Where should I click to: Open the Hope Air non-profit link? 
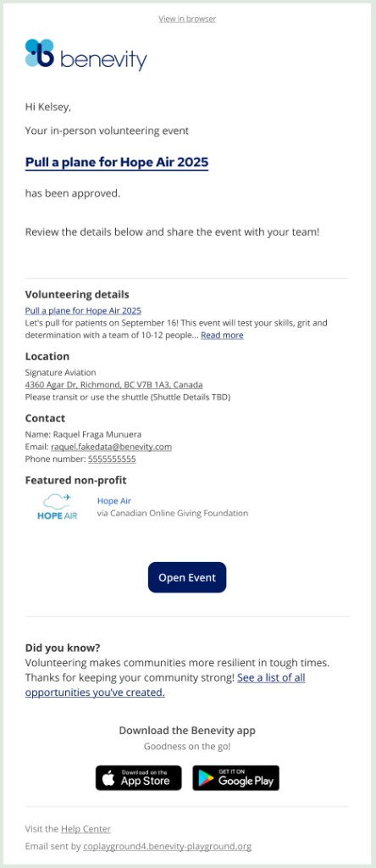coord(114,501)
